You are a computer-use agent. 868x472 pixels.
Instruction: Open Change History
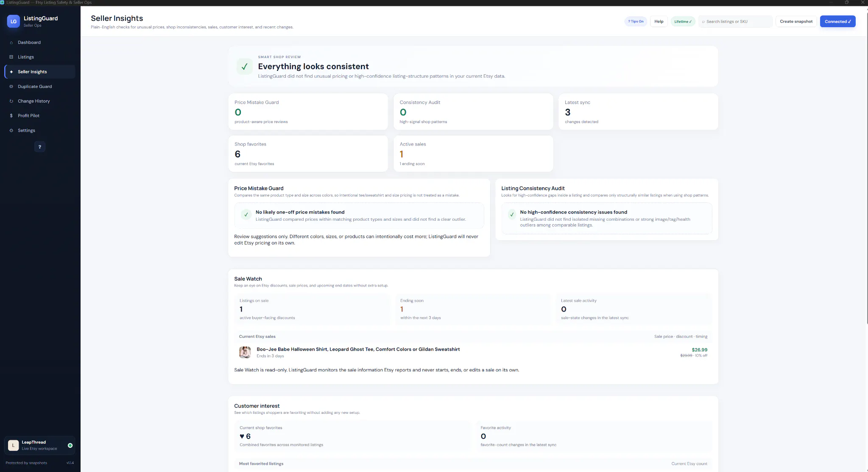40,101
